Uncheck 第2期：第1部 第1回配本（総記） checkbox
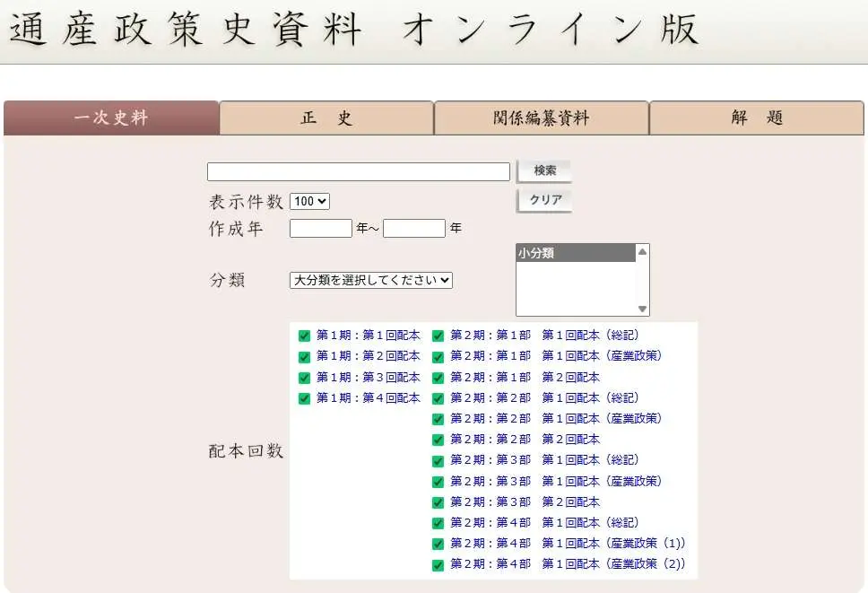Viewport: 868px width, 593px height. coord(438,336)
